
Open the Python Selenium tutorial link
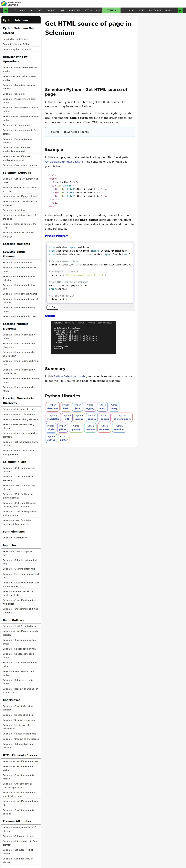tap(70, 376)
